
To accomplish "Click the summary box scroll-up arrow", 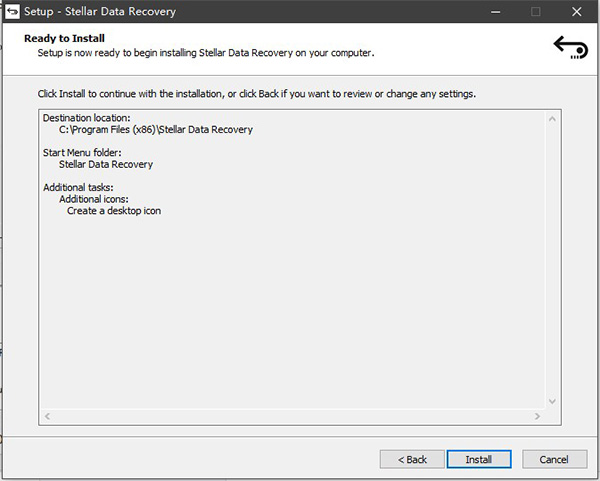I will (x=551, y=119).
